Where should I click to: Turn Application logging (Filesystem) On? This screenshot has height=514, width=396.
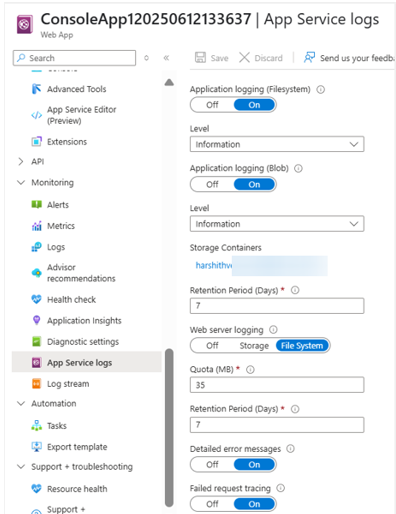[x=254, y=105]
